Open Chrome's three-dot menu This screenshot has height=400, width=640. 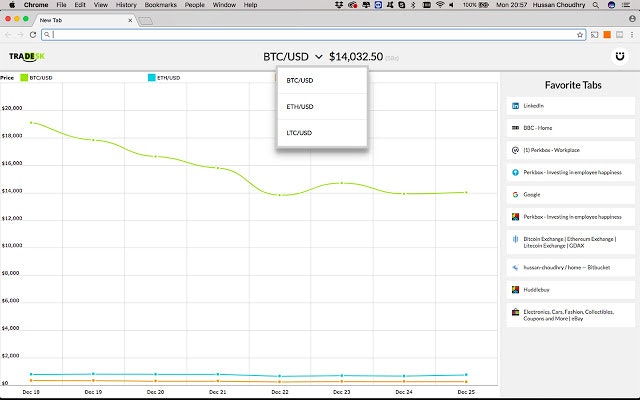pyautogui.click(x=632, y=35)
